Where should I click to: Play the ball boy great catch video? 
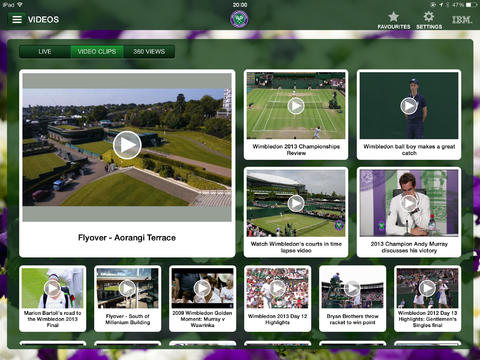point(409,106)
